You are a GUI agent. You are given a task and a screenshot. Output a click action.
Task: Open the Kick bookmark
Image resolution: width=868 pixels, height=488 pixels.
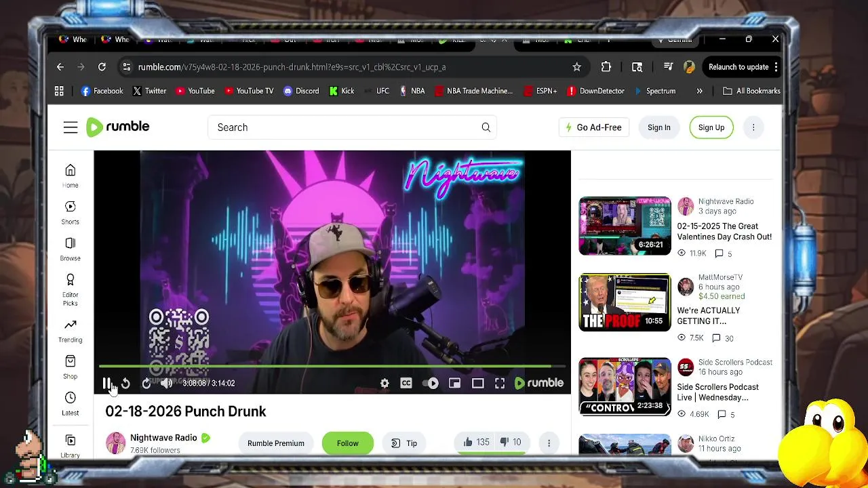[341, 91]
